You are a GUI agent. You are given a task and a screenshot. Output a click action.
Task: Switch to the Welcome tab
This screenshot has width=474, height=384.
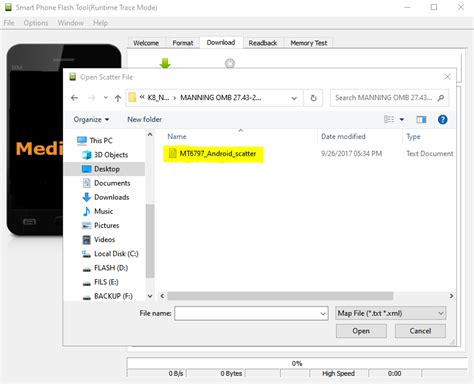[x=146, y=43]
